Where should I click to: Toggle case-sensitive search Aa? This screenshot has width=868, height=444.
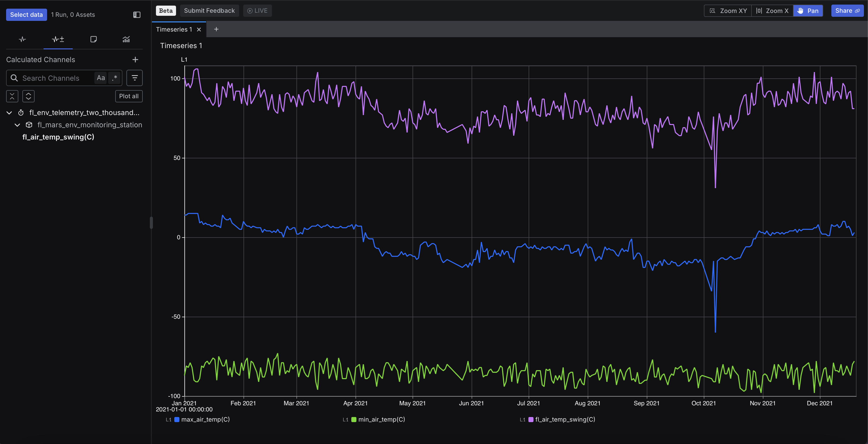click(x=101, y=78)
